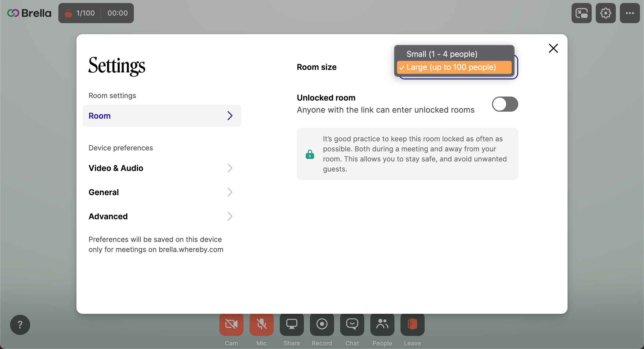644x349 pixels.
Task: Toggle the Unlocked room switch
Action: [505, 104]
